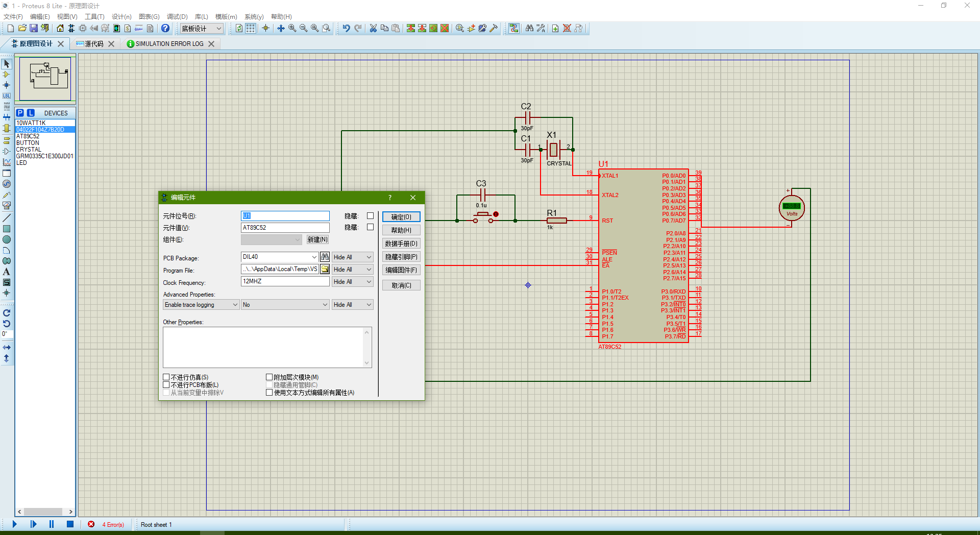The image size is (980, 535).
Task: Switch to SIMULATION ERROR LOG tab
Action: (169, 44)
